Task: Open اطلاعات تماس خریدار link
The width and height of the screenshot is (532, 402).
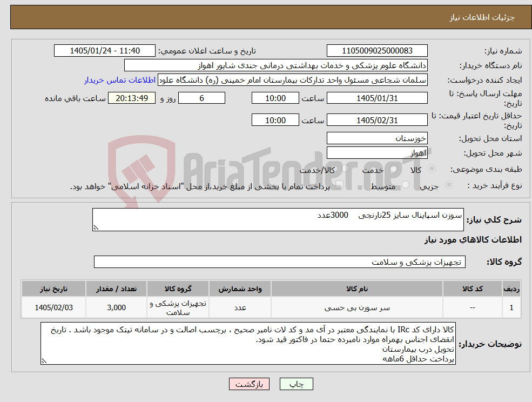Action: pos(120,80)
